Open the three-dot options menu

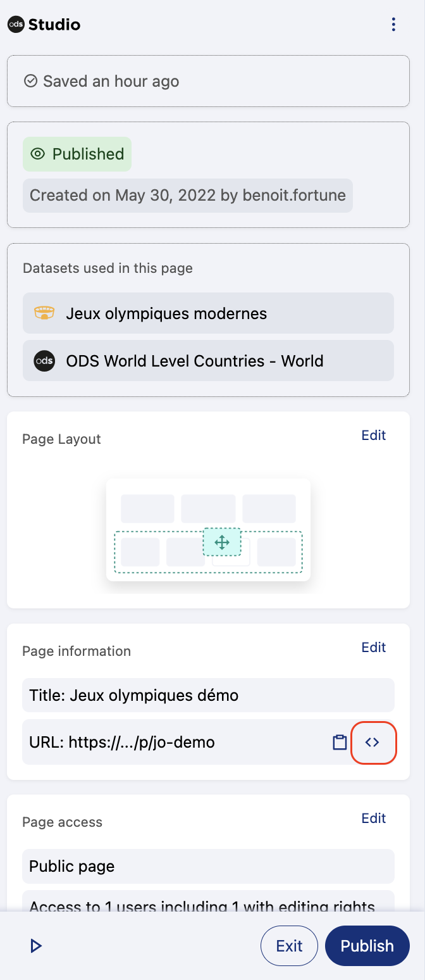pyautogui.click(x=393, y=25)
